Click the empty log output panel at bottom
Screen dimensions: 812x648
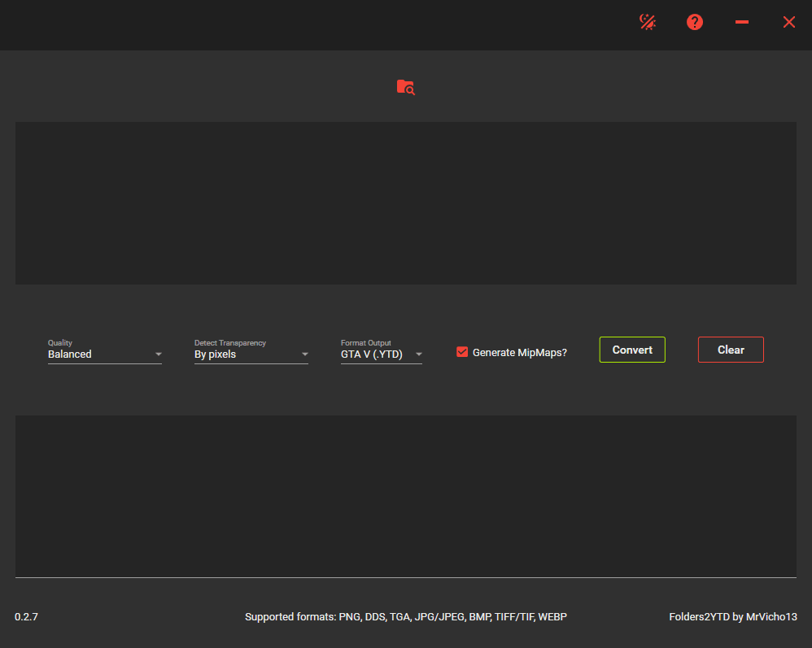405,496
